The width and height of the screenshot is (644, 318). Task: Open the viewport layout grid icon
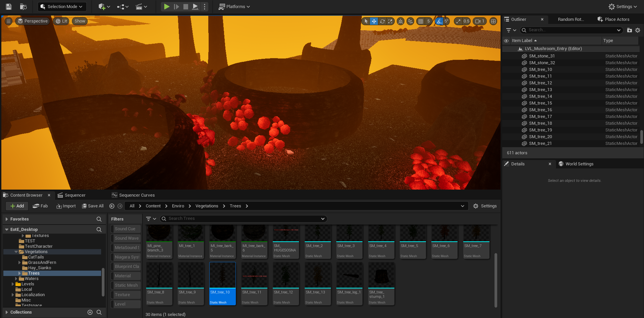pos(493,21)
